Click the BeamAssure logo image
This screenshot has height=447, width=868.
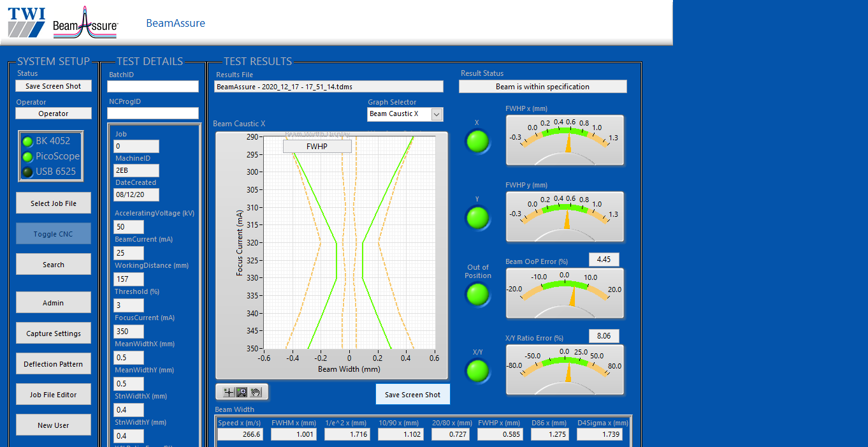point(85,22)
